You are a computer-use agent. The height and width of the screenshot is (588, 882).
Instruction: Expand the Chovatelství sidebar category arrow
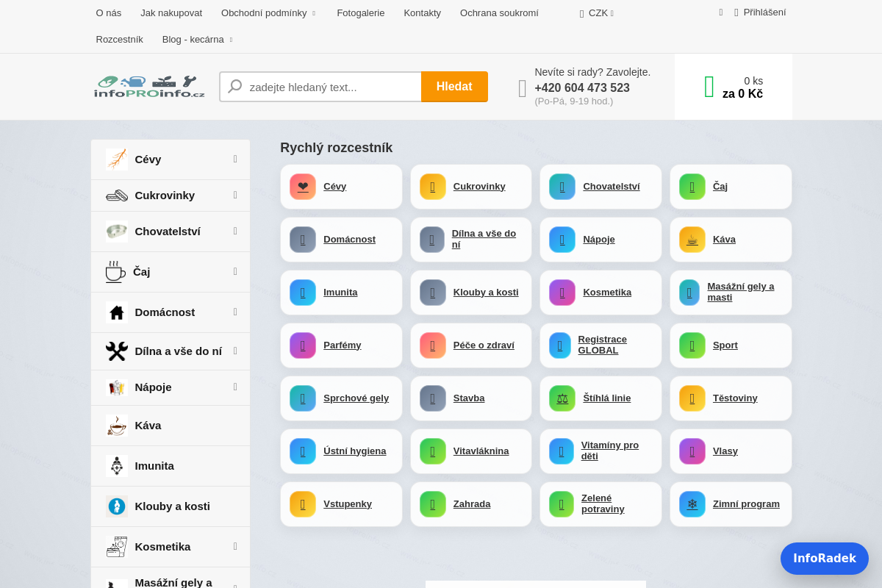(x=235, y=231)
